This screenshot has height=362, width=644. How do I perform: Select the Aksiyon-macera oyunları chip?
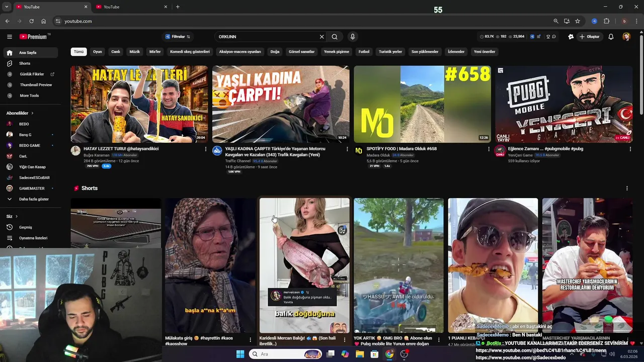(x=240, y=52)
